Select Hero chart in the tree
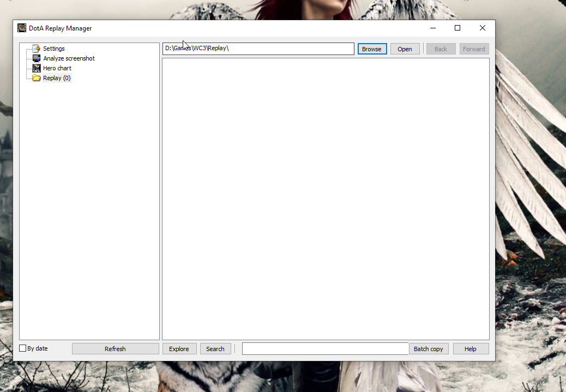The height and width of the screenshot is (392, 566). point(57,68)
